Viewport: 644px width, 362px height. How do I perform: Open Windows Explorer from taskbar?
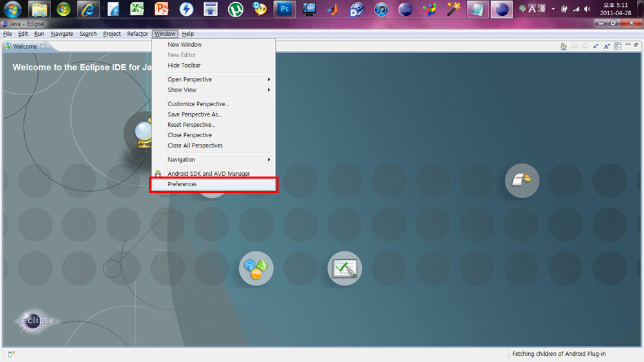39,10
